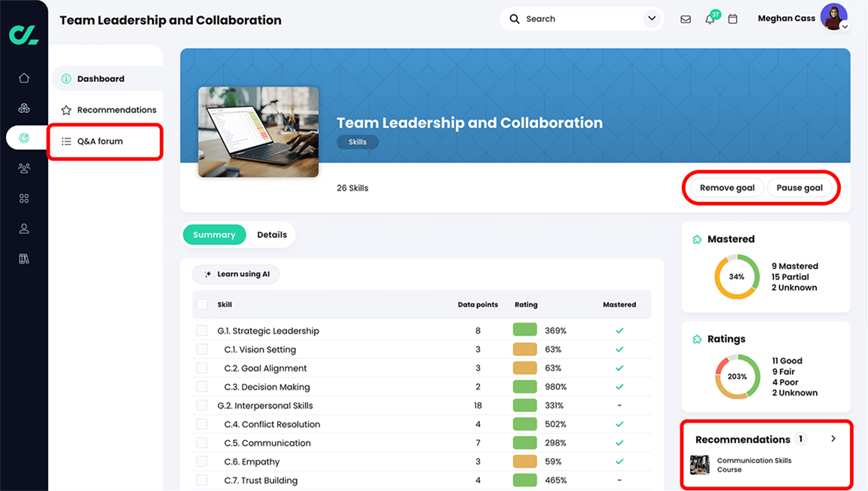This screenshot has height=491, width=868.
Task: Switch to the Details tab
Action: tap(271, 234)
